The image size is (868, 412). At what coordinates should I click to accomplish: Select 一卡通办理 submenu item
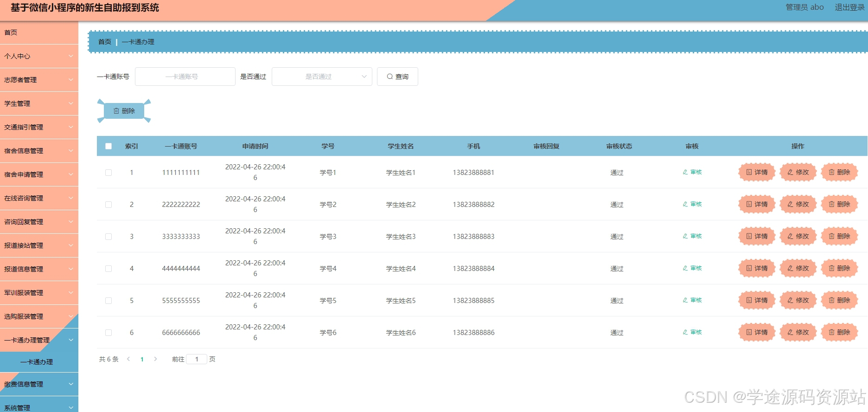39,362
